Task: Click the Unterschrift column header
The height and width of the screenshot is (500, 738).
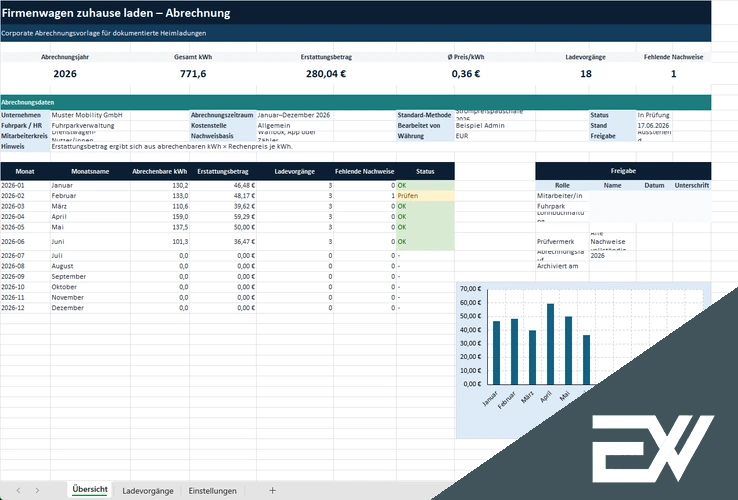Action: (691, 185)
